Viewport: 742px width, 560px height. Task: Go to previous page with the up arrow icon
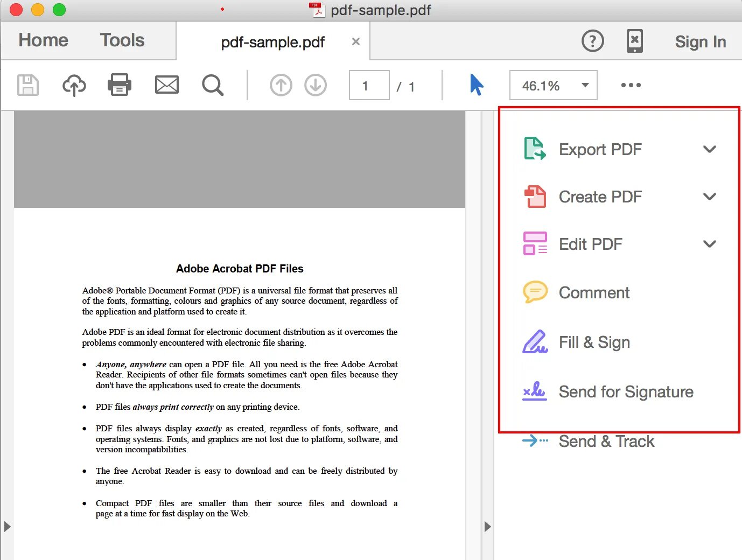(x=281, y=85)
